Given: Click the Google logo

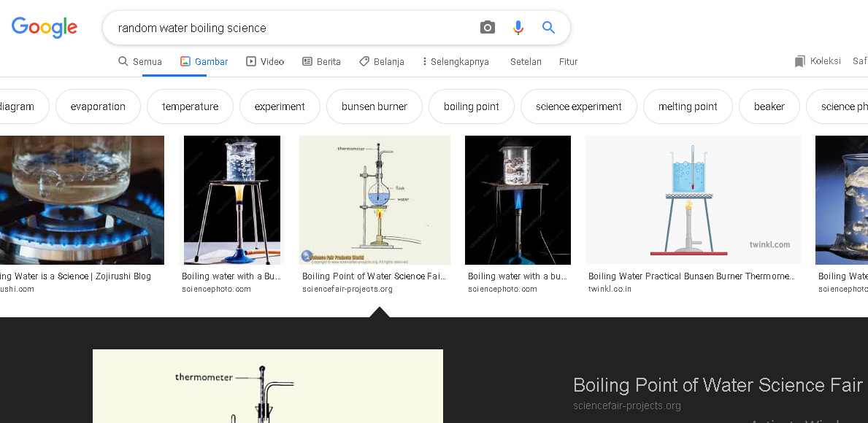Looking at the screenshot, I should coord(45,28).
